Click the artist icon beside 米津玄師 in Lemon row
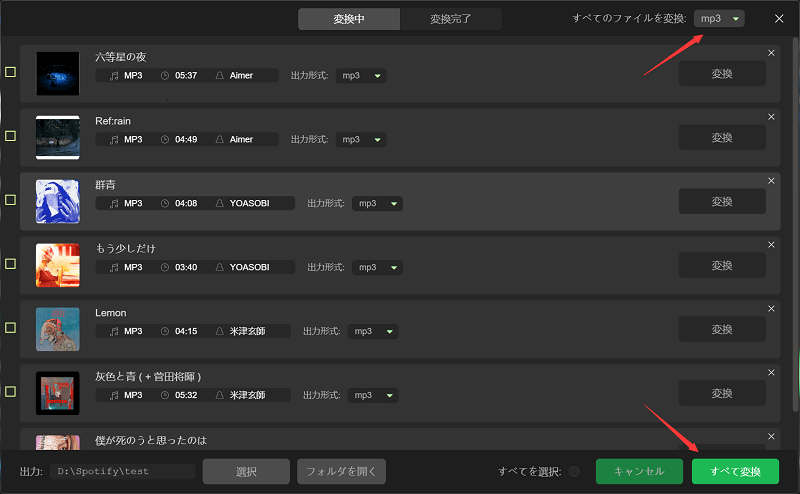Image resolution: width=800 pixels, height=494 pixels. click(219, 331)
